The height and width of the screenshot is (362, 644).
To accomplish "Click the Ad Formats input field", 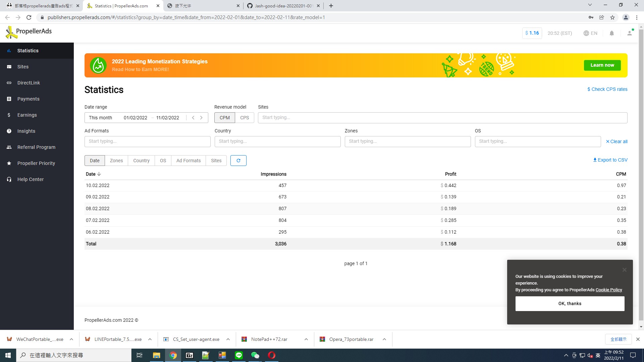I will [x=148, y=141].
